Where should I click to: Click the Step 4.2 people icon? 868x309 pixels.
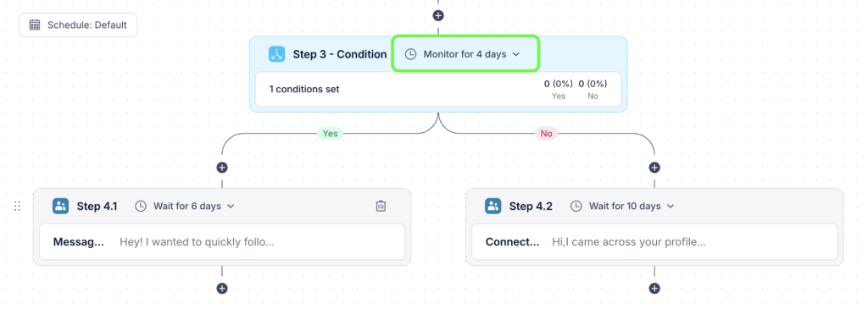click(x=492, y=207)
